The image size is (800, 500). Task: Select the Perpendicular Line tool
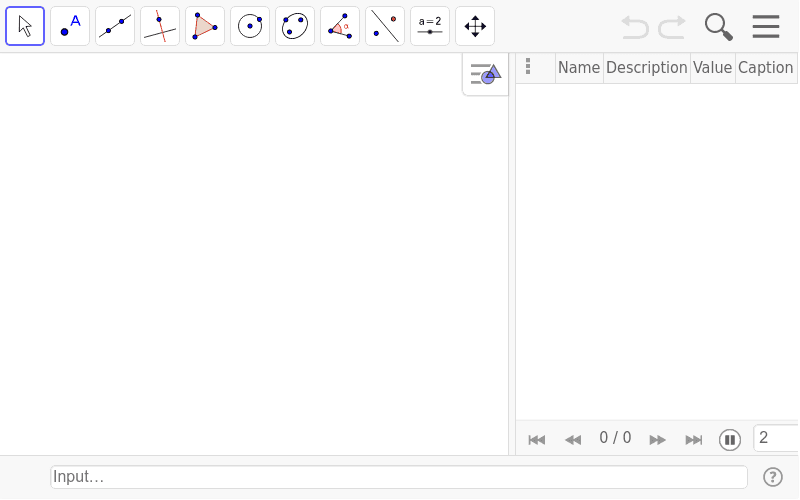tap(160, 26)
